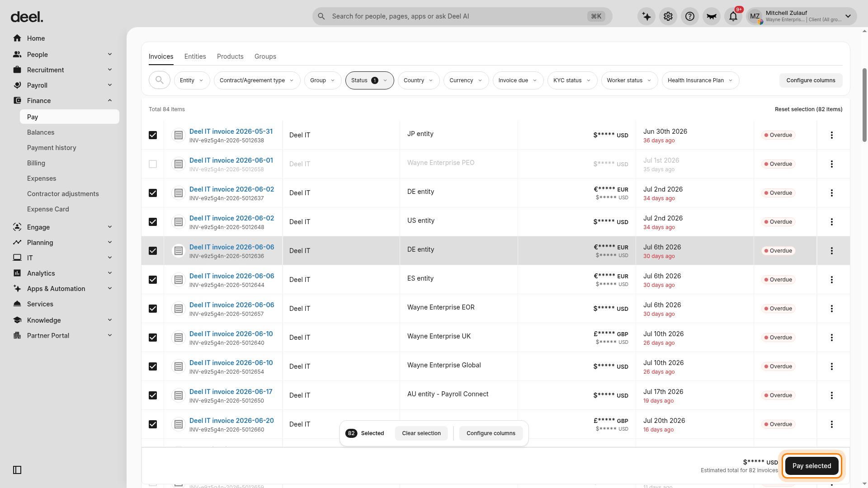
Task: Click Configure columns in top filter bar
Action: tap(811, 80)
